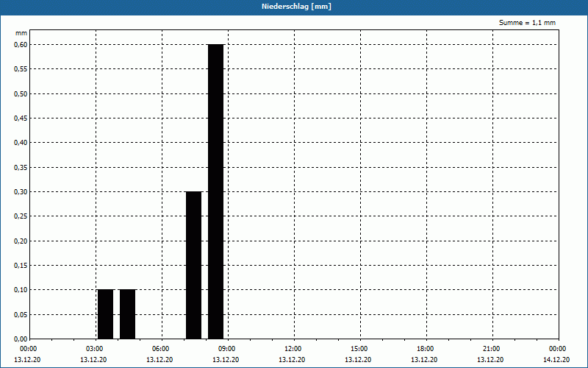Click the 18:00 time axis label
Screen dimensions: 588x368
coord(426,349)
